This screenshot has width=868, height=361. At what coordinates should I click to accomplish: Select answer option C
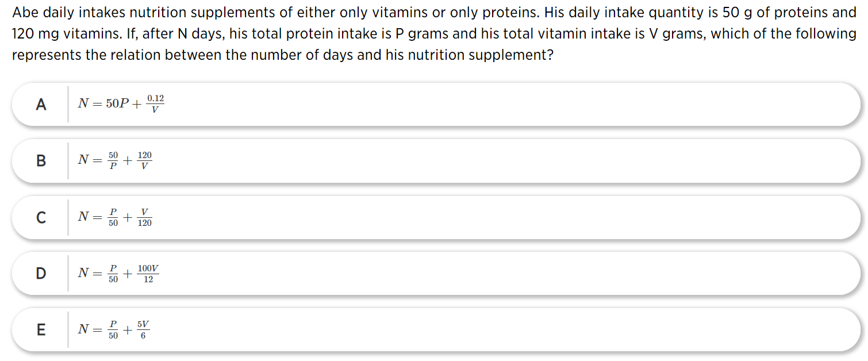click(436, 217)
